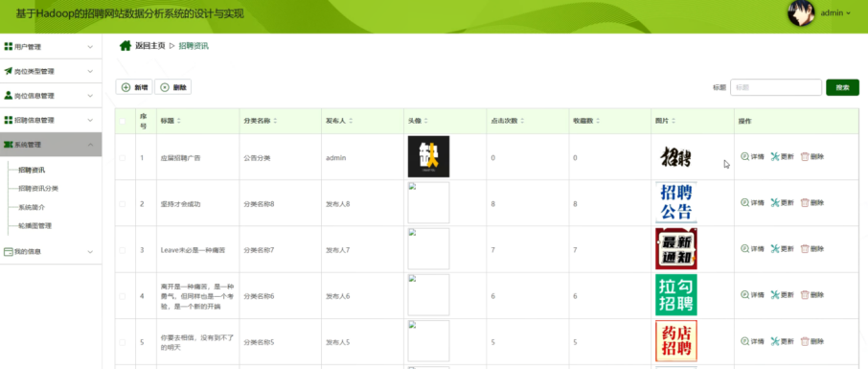Expand the 岗位信息管理 menu chevron
Viewport: 868px width, 369px height.
tap(90, 96)
